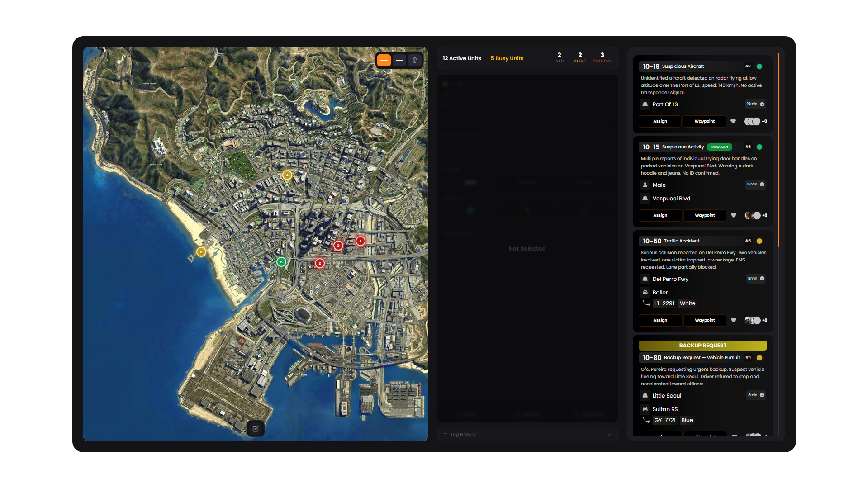This screenshot has width=868, height=488.
Task: Select red map marker number 1
Action: coord(360,241)
